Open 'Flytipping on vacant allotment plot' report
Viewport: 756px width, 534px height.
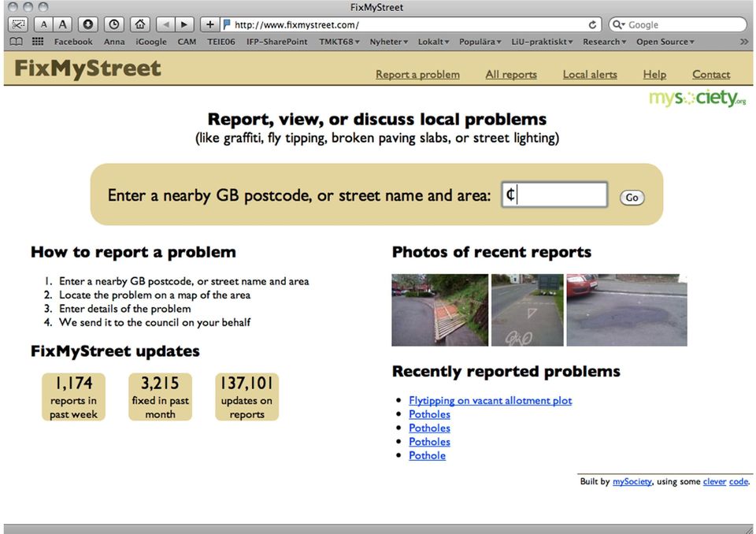pos(491,400)
